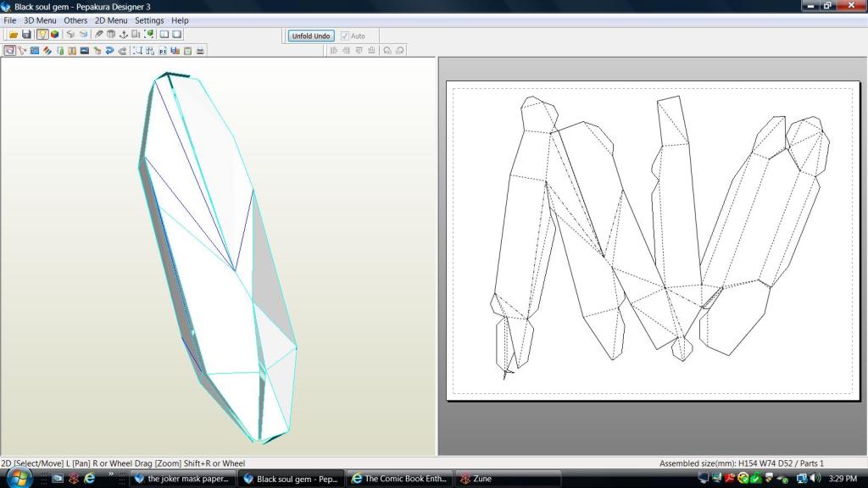
Task: Open the File menu
Action: (x=10, y=20)
